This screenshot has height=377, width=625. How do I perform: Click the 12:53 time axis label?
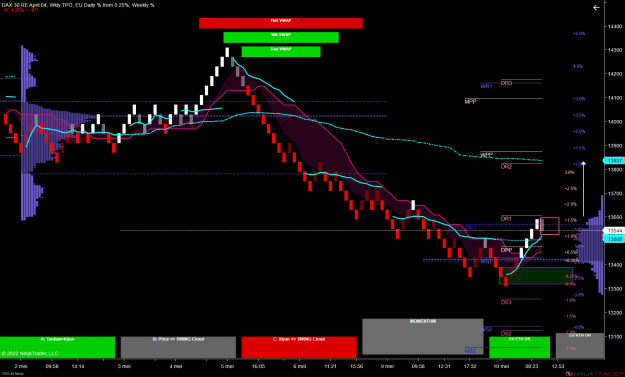tap(557, 366)
